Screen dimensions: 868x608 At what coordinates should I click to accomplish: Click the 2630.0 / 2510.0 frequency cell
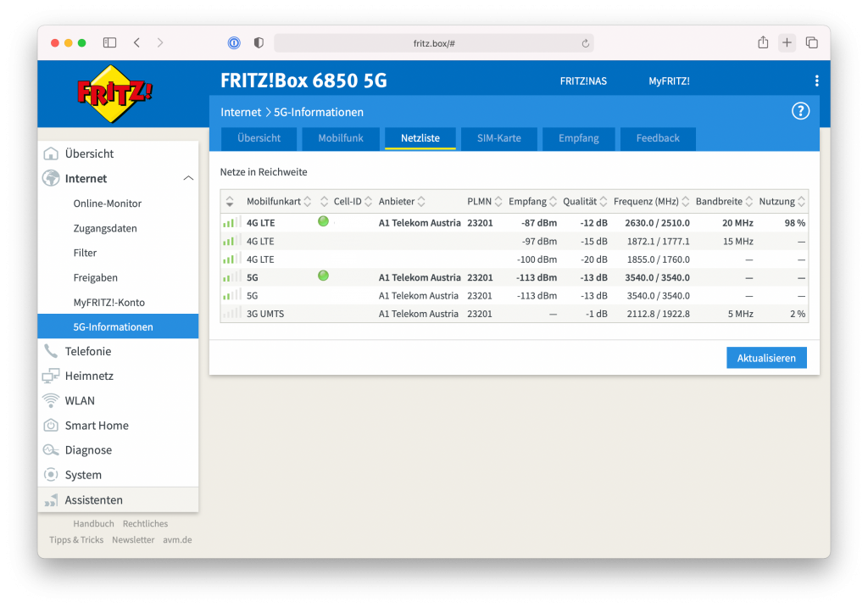[x=657, y=223]
